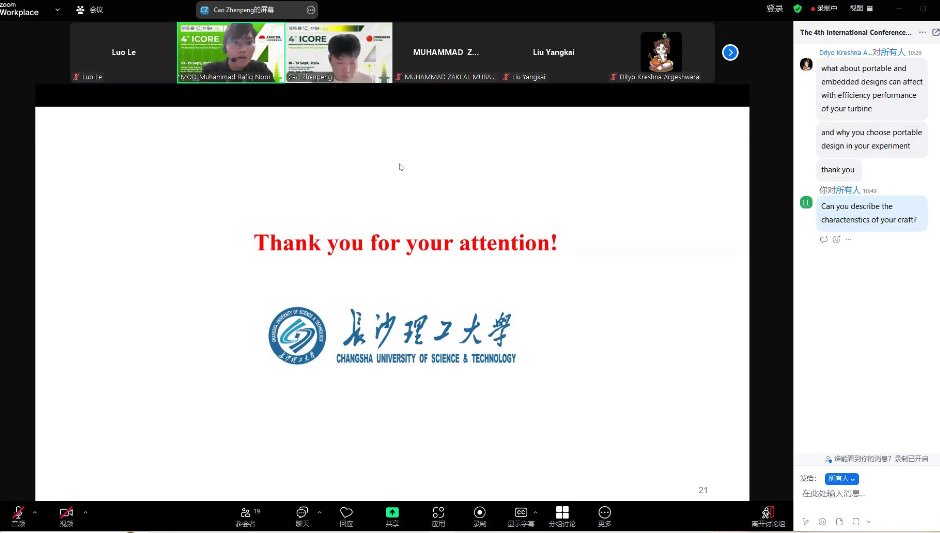Image resolution: width=940 pixels, height=533 pixels.
Task: Leave the breakout room
Action: [768, 514]
